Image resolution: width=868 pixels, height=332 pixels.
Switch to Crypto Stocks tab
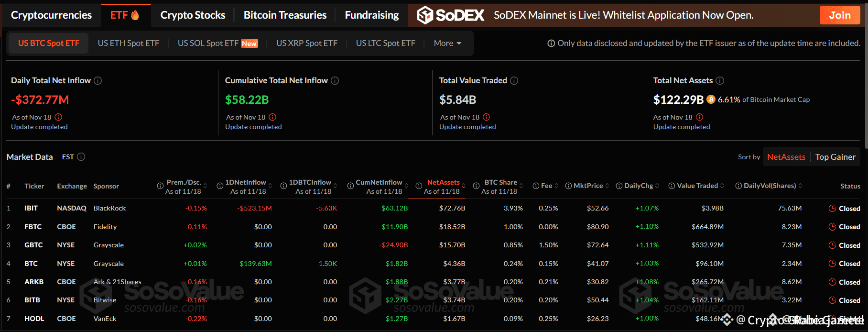click(193, 15)
